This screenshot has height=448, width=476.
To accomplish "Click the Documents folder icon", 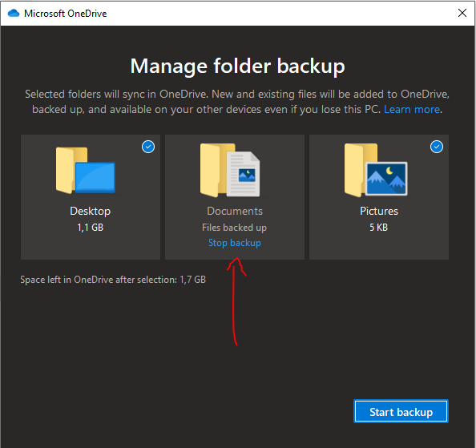I will (230, 170).
